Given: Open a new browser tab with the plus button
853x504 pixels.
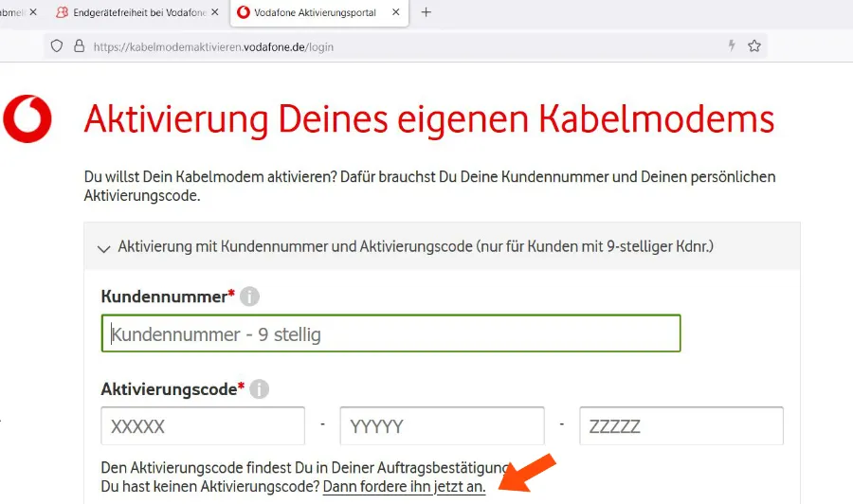Looking at the screenshot, I should [426, 12].
